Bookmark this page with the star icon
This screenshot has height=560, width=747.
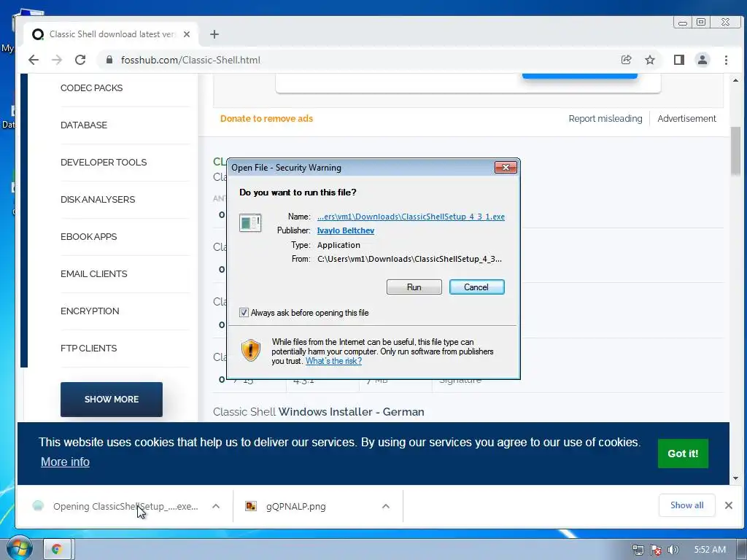650,60
